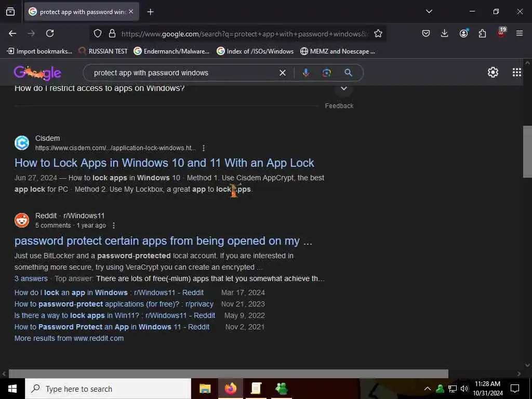Viewport: 532px width, 399px height.
Task: Click Google search query input box
Action: point(183,73)
